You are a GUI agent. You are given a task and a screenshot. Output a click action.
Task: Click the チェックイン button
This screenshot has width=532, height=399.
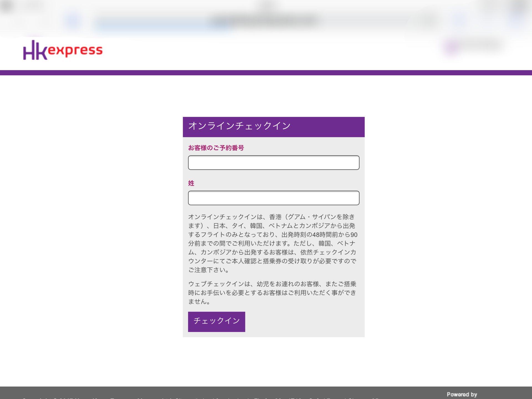[216, 322]
